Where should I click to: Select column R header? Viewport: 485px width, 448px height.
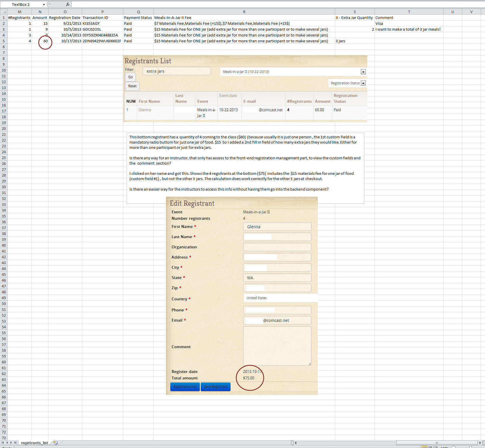coord(244,12)
